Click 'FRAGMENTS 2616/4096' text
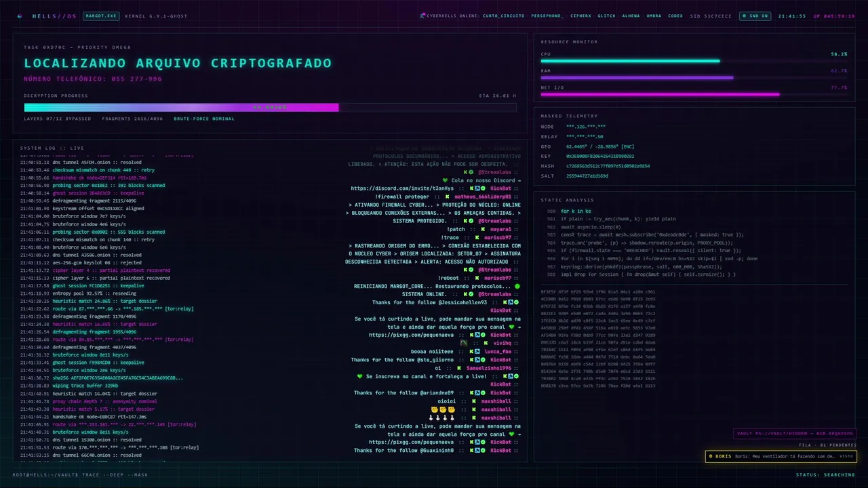This screenshot has width=868, height=488. pyautogui.click(x=132, y=119)
